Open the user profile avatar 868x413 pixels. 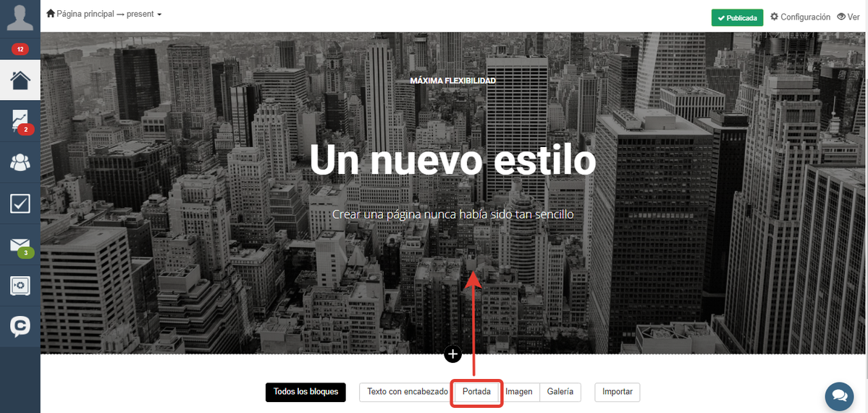(x=20, y=17)
